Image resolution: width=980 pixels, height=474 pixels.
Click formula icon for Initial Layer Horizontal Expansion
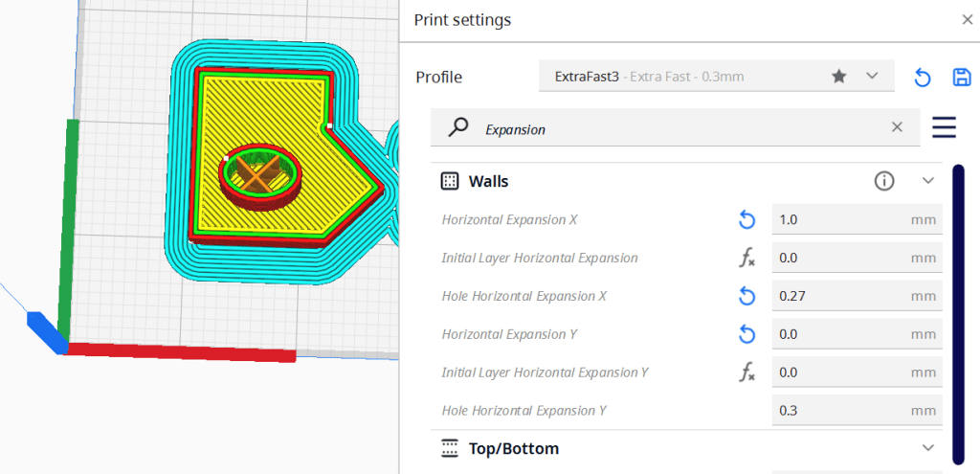(747, 259)
